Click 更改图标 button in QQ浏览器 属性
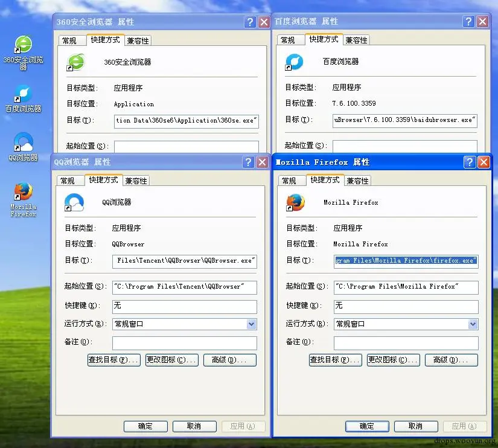 [x=172, y=360]
